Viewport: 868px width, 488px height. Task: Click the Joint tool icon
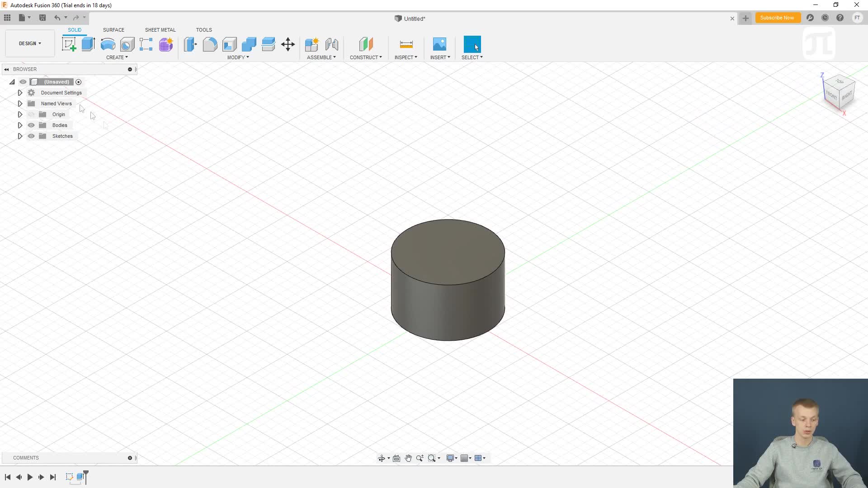pyautogui.click(x=331, y=44)
